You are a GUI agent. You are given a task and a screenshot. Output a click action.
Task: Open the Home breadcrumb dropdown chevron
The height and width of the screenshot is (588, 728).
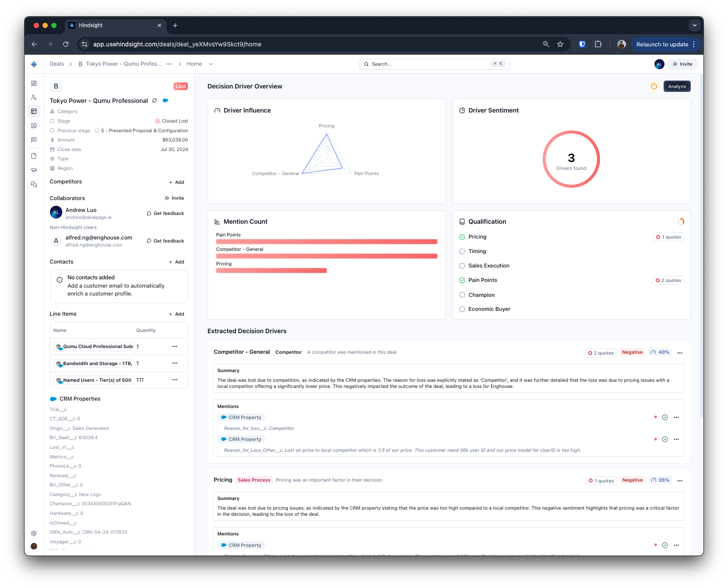coord(211,64)
